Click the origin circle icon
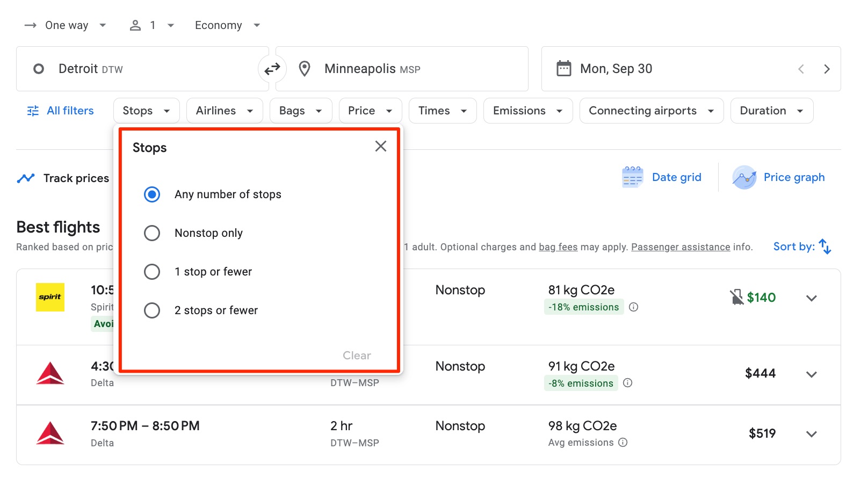 (x=39, y=69)
